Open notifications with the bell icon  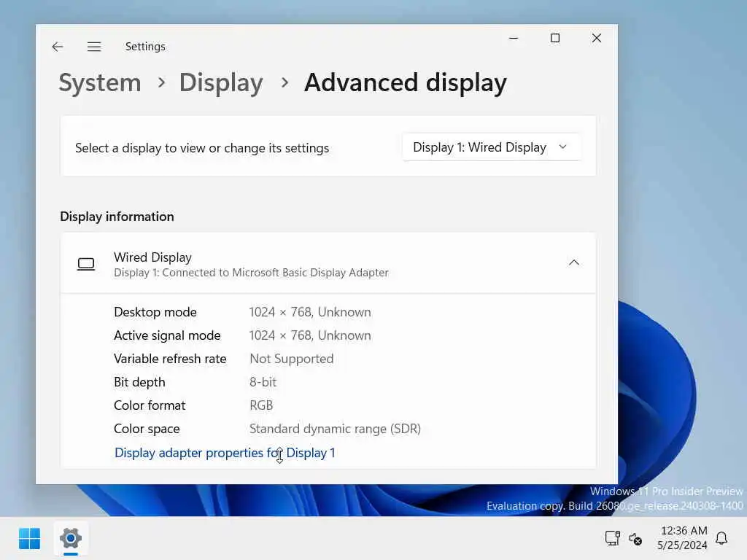[721, 538]
